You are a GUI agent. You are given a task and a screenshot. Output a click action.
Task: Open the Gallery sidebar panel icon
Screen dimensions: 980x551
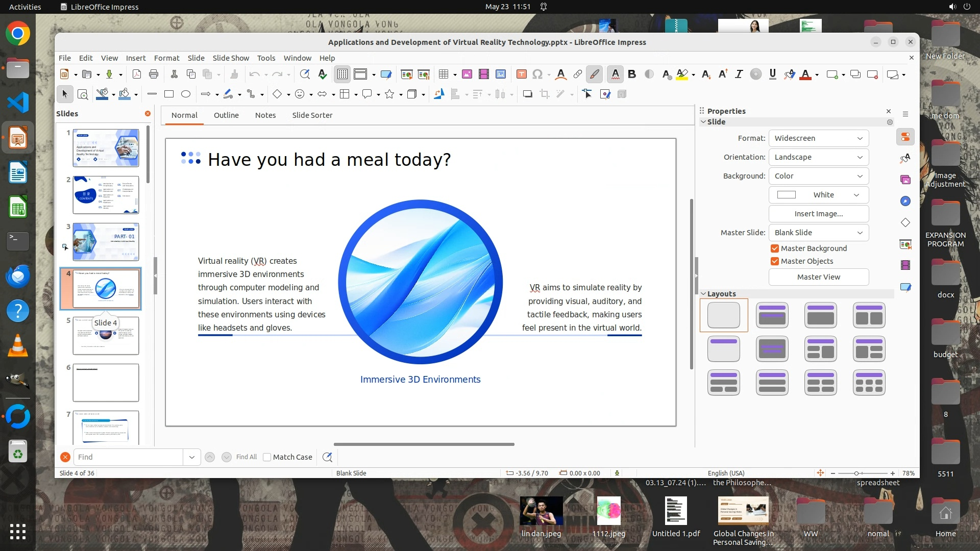click(x=905, y=180)
